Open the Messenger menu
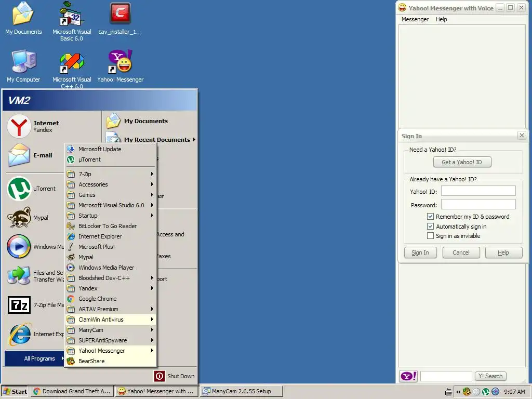 coord(415,19)
